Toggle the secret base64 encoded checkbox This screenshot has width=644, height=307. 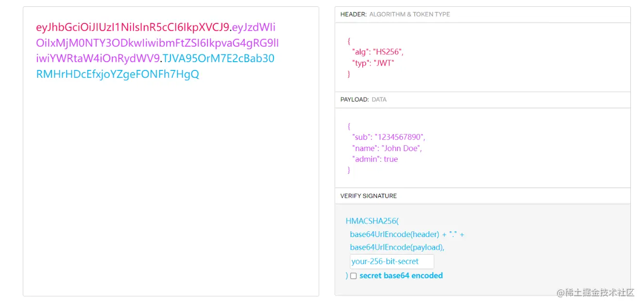tap(354, 276)
